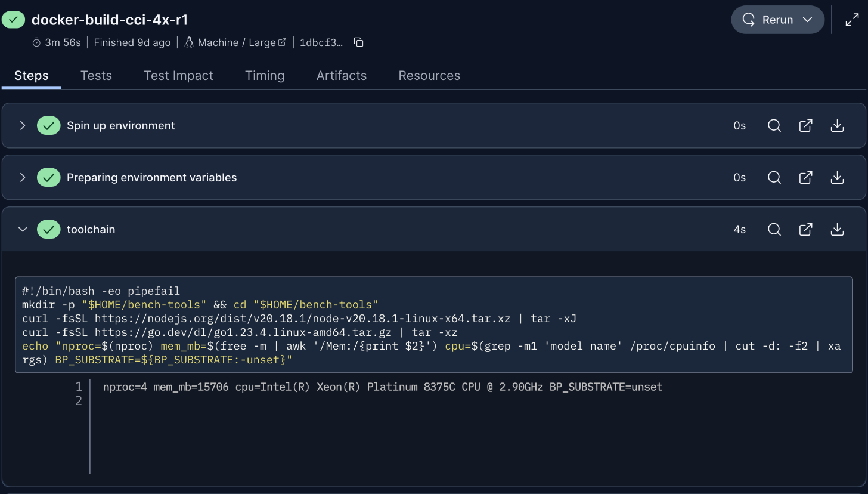Screen dimensions: 868x494
Task: Open Preparing environment variables output in new tab
Action: click(x=806, y=178)
